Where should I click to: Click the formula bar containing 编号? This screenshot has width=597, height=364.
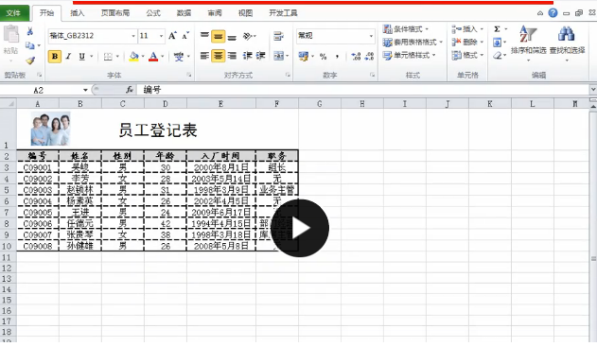pos(363,90)
